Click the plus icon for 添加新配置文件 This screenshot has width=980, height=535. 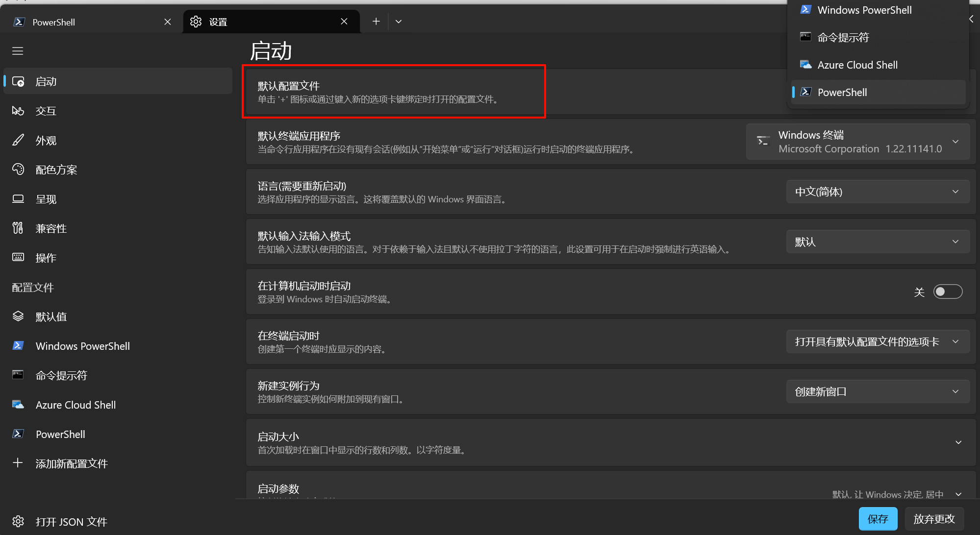click(x=18, y=463)
